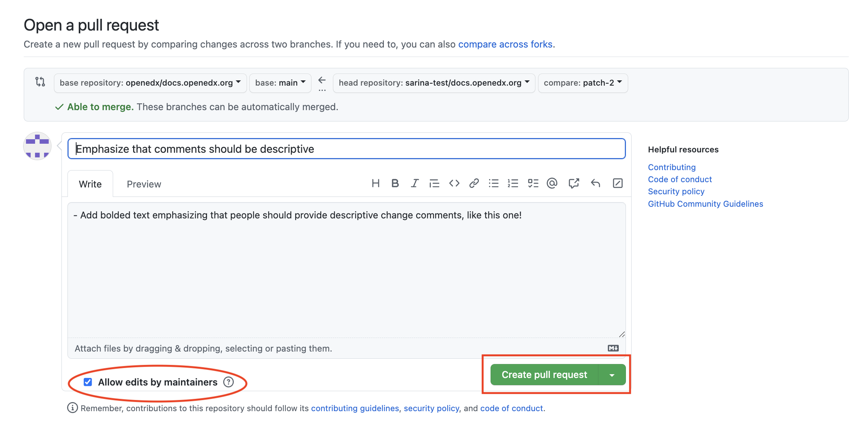The height and width of the screenshot is (427, 868).
Task: Apply italic formatting icon
Action: [414, 183]
